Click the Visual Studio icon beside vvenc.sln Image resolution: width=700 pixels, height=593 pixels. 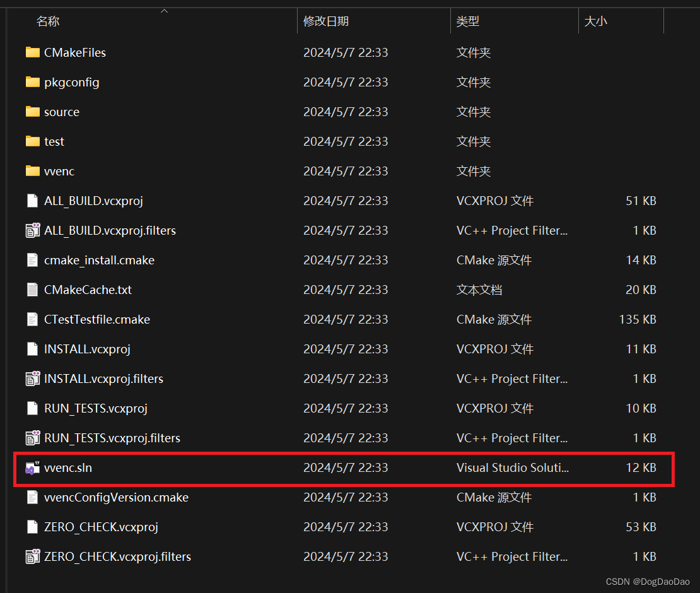point(32,467)
